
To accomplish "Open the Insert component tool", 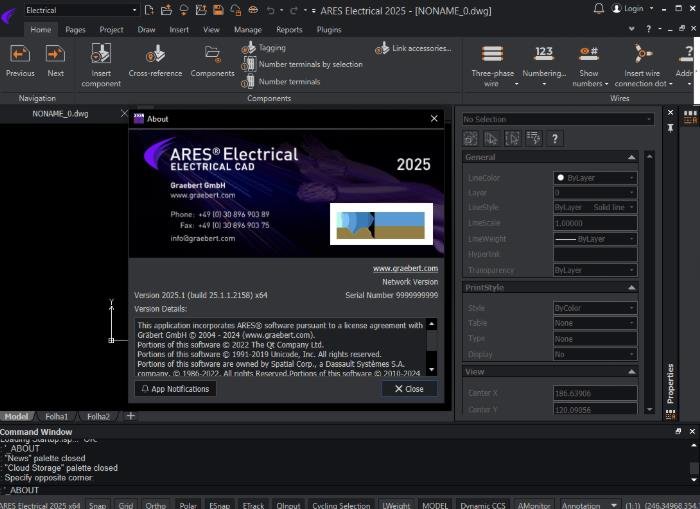I will click(x=101, y=64).
